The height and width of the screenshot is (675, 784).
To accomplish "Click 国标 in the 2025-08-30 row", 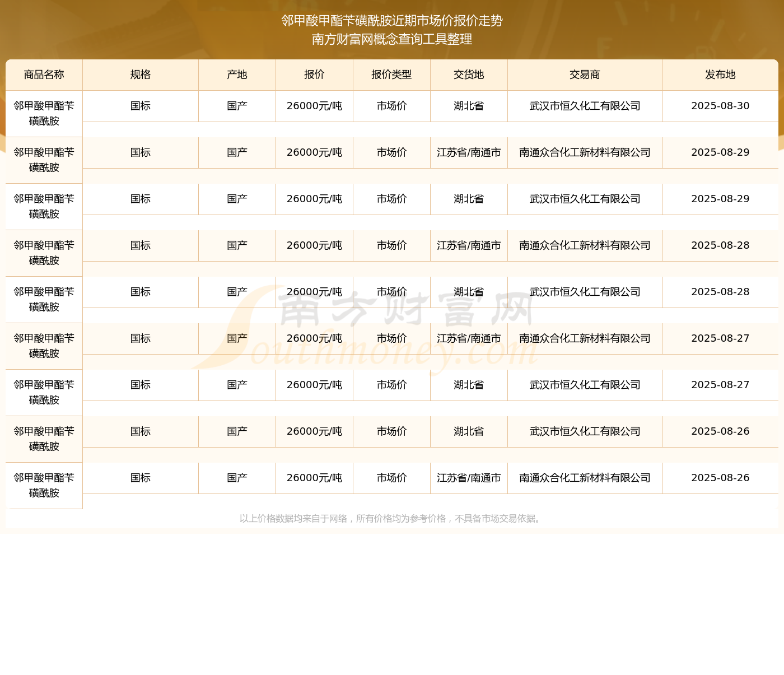I will (x=141, y=106).
